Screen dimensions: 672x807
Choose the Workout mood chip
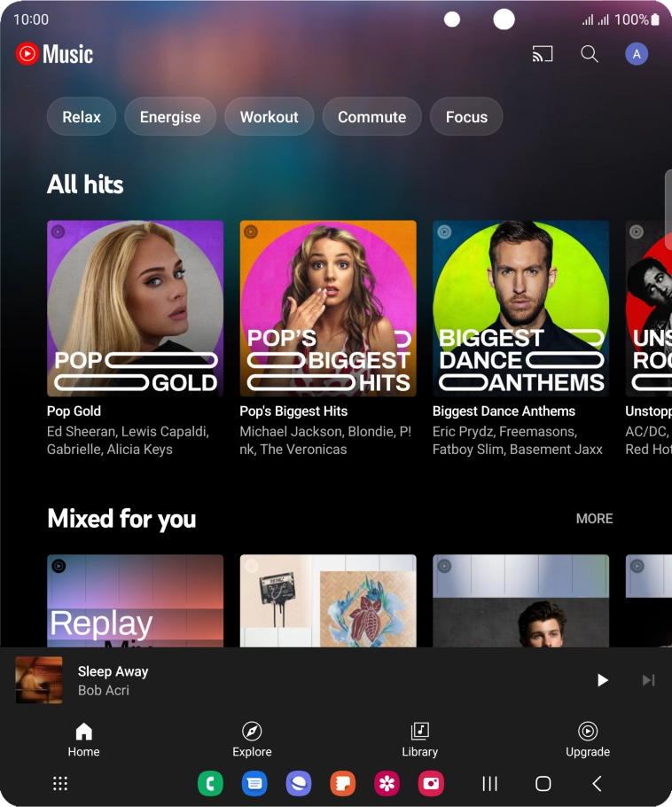coord(269,117)
